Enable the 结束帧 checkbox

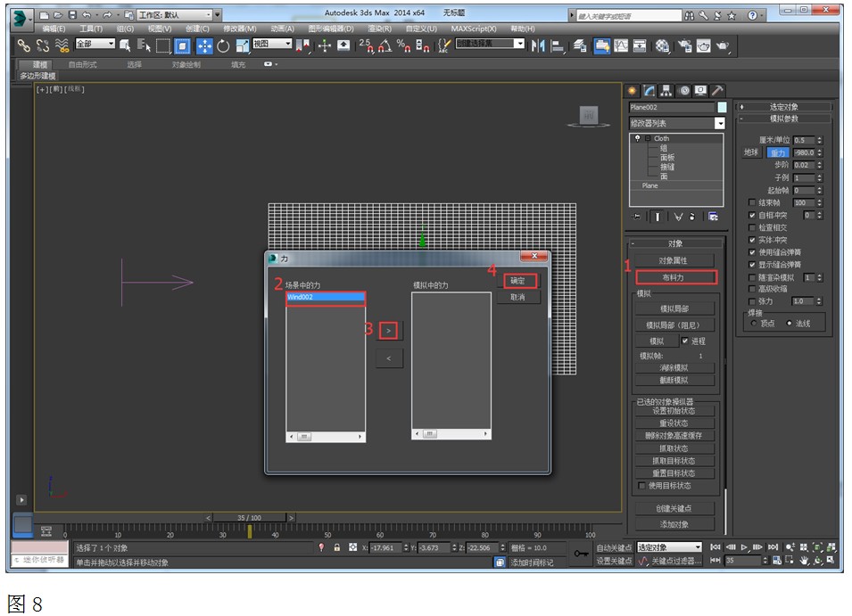(x=752, y=202)
